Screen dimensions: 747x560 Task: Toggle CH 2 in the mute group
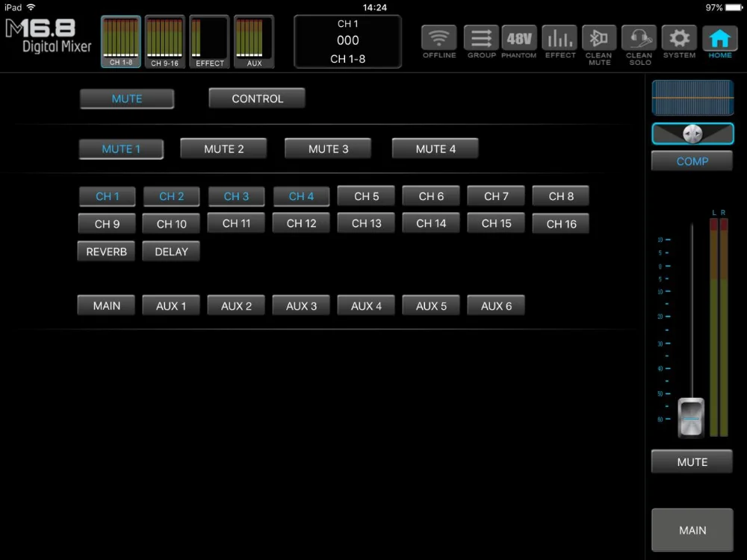click(172, 196)
